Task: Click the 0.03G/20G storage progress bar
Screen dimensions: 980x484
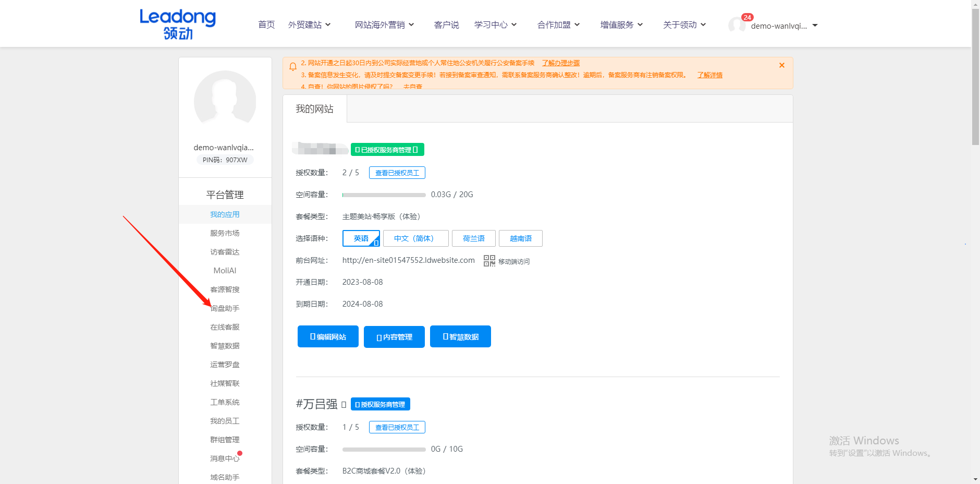Action: (x=384, y=195)
